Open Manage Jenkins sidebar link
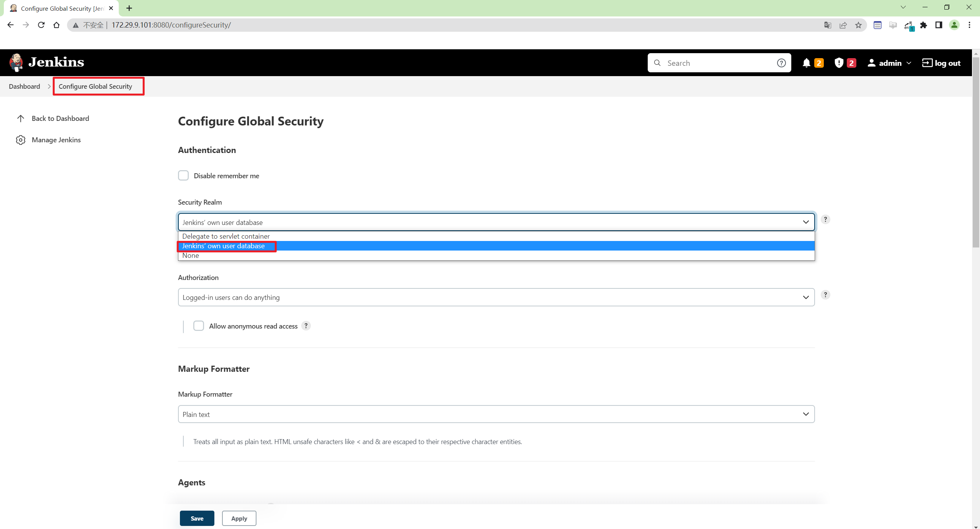 tap(48, 140)
